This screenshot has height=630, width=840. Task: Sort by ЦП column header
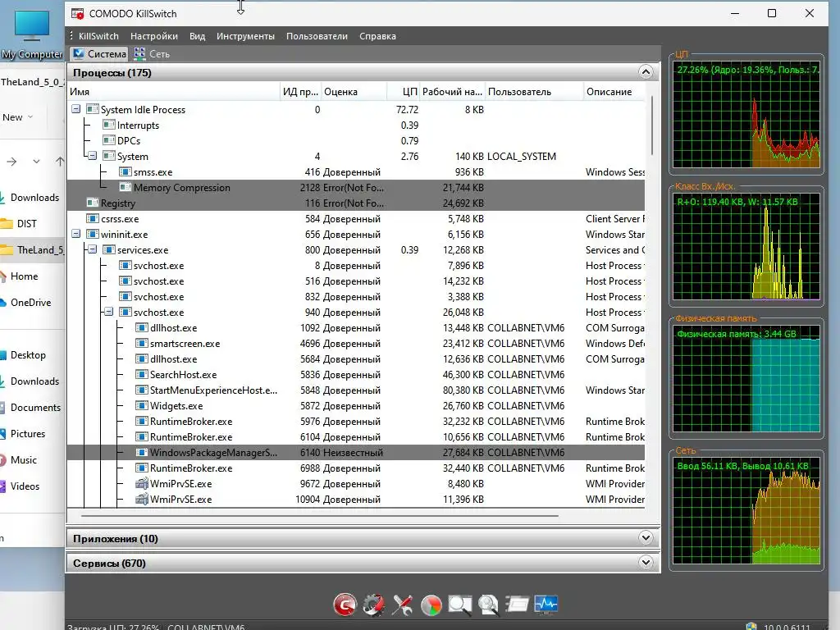404,92
